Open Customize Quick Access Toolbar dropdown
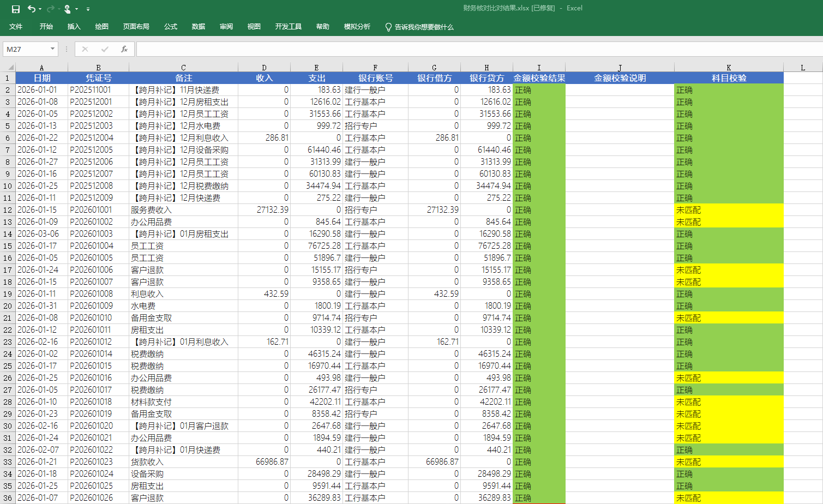Viewport: 823px width, 504px height. pyautogui.click(x=88, y=9)
